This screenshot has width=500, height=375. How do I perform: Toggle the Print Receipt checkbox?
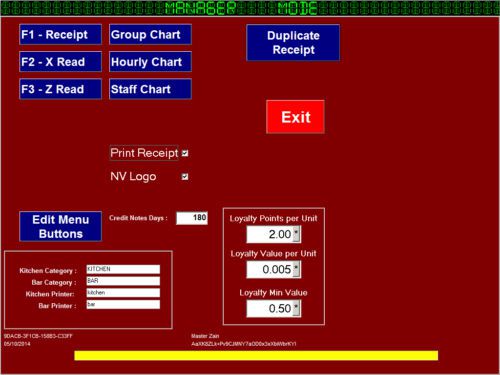[x=185, y=153]
